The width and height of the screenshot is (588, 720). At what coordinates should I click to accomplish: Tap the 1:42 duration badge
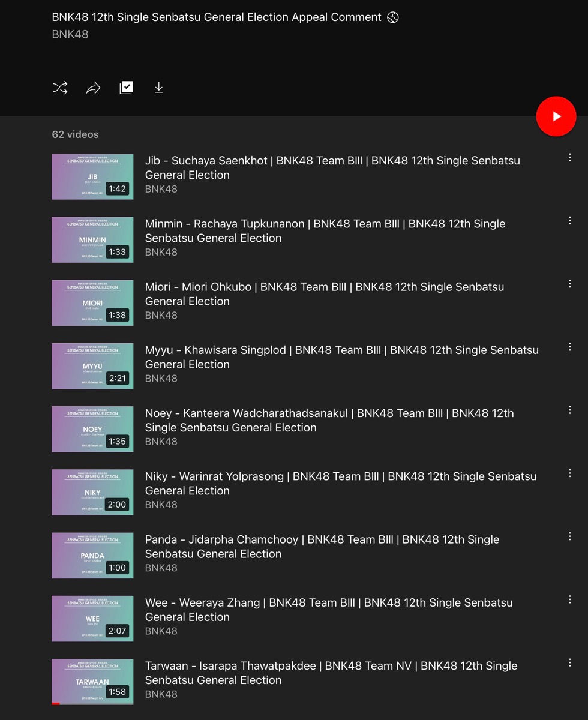(x=118, y=189)
